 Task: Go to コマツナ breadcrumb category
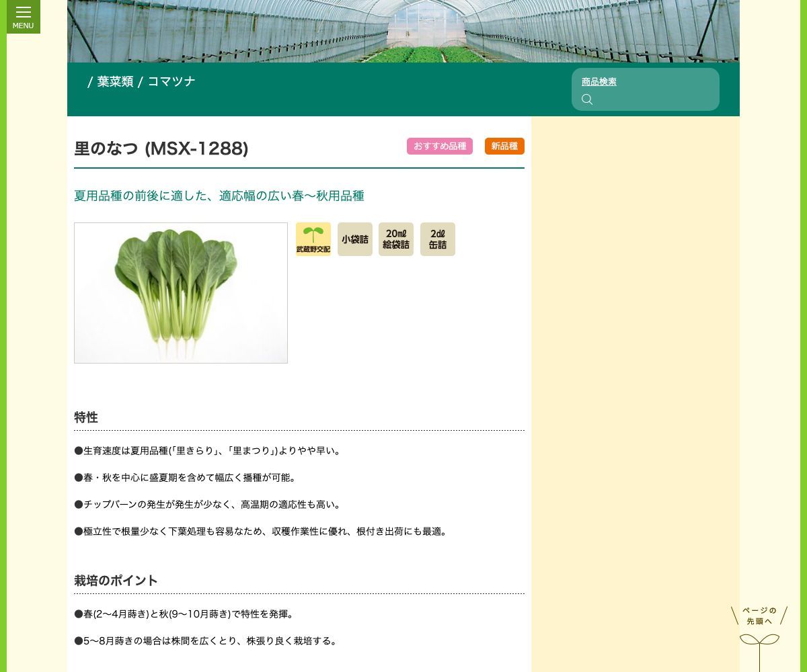(x=171, y=82)
